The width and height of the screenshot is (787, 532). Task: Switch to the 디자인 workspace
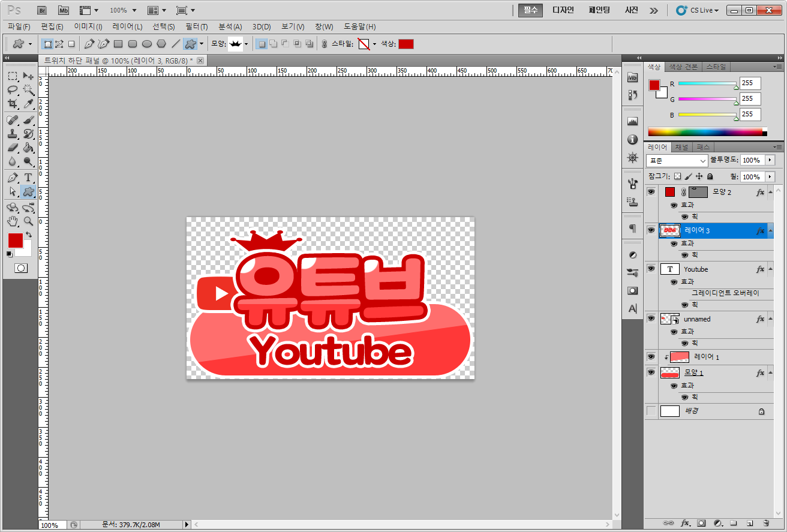coord(563,10)
